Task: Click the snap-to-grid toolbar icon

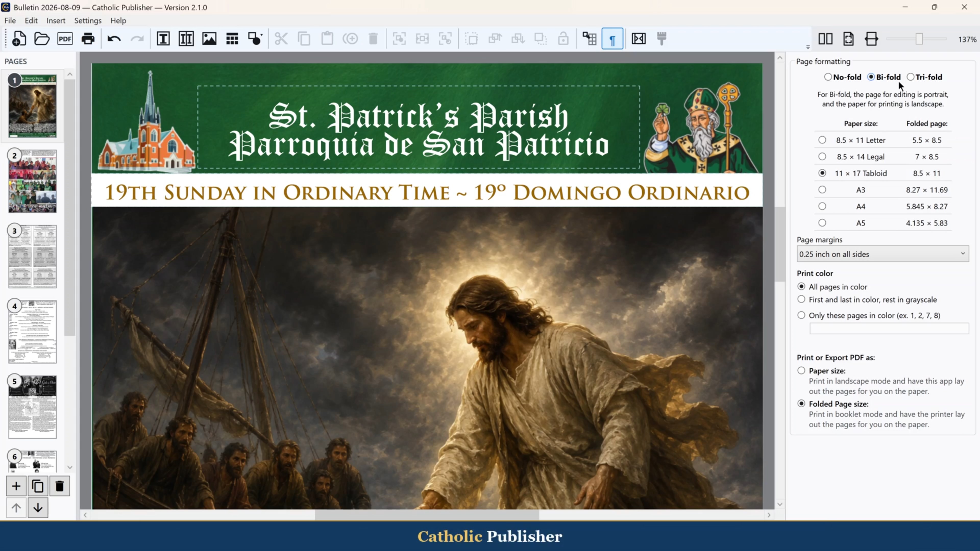Action: [590, 39]
